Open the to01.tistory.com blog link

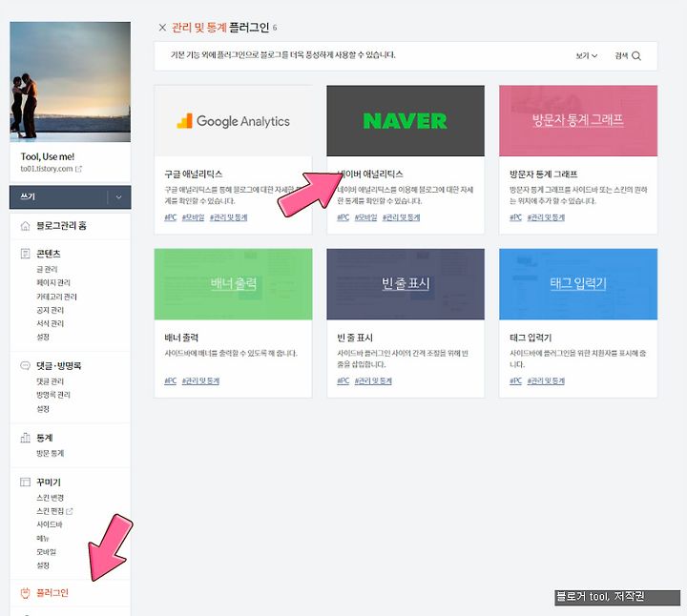[x=47, y=169]
